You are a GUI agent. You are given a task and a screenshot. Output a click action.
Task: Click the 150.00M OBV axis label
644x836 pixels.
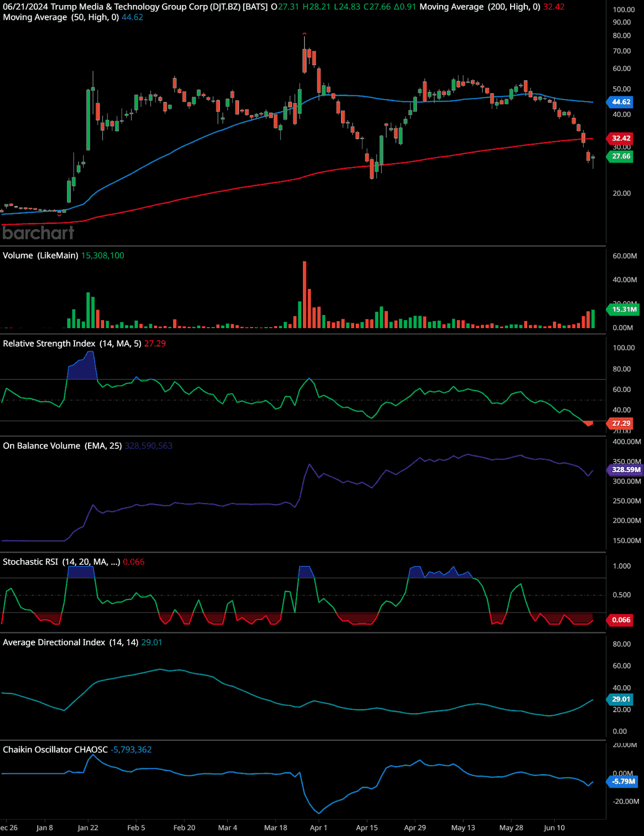click(x=627, y=541)
